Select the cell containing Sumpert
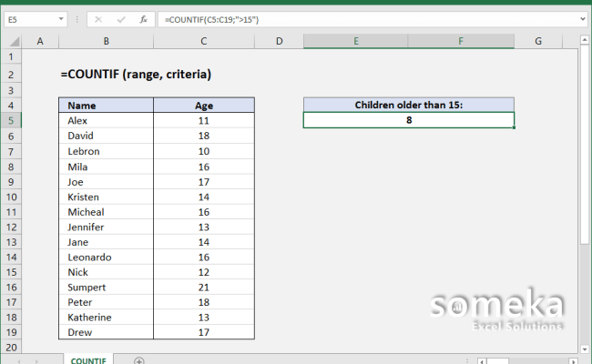Image resolution: width=592 pixels, height=364 pixels. click(106, 288)
